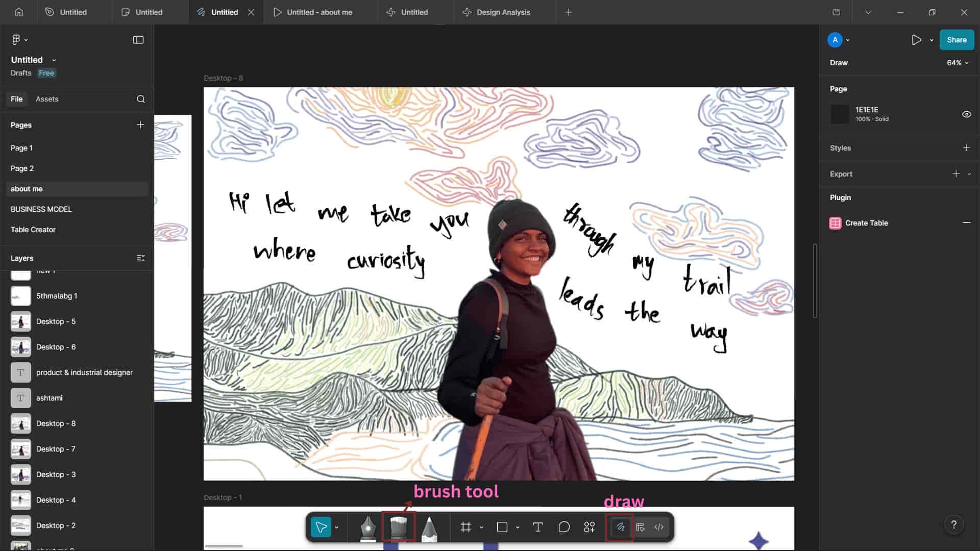Click the 1E1E1E page color swatch
Viewport: 980px width, 551px height.
[840, 114]
